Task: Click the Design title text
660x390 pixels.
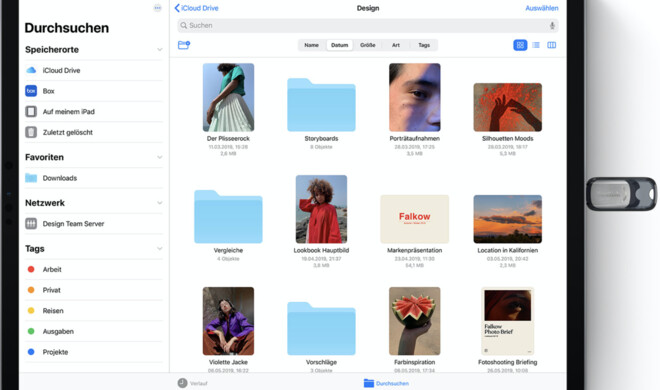Action: tap(368, 8)
